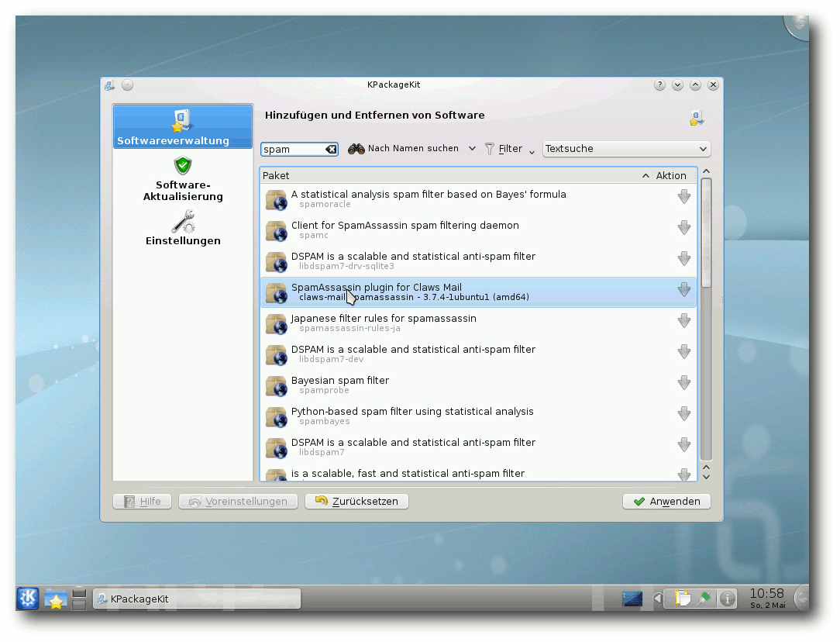The width and height of the screenshot is (840, 642).
Task: Mark spamoracle package for installation
Action: point(683,196)
